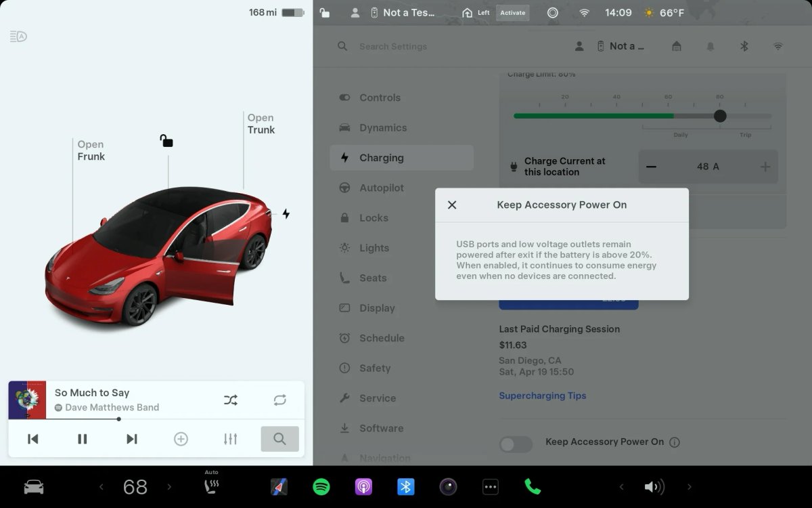
Task: Tap the auto headlights icon
Action: click(18, 36)
